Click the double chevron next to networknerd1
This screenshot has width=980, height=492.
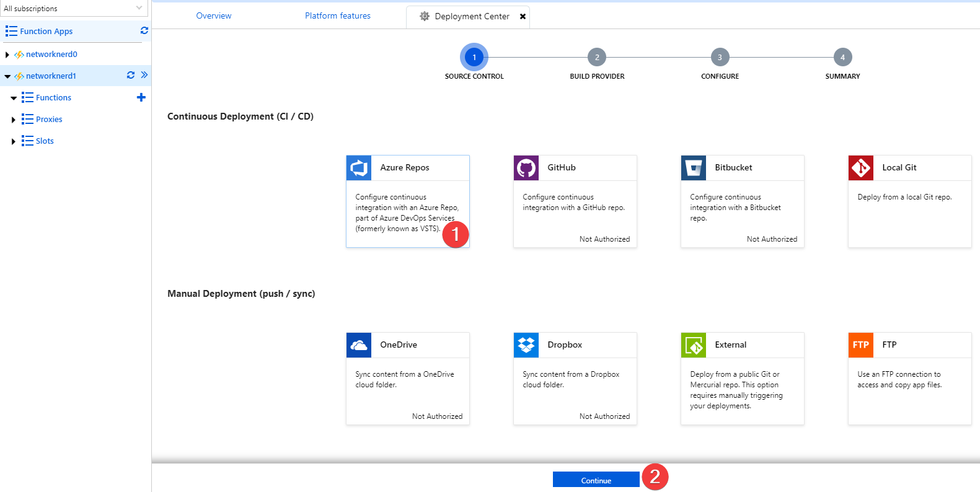click(x=144, y=75)
